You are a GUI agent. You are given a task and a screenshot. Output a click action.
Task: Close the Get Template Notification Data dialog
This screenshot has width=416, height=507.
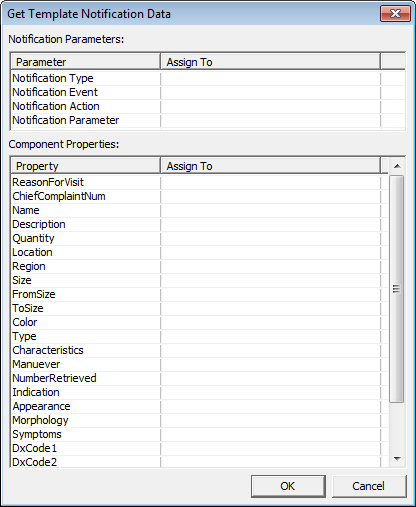395,14
